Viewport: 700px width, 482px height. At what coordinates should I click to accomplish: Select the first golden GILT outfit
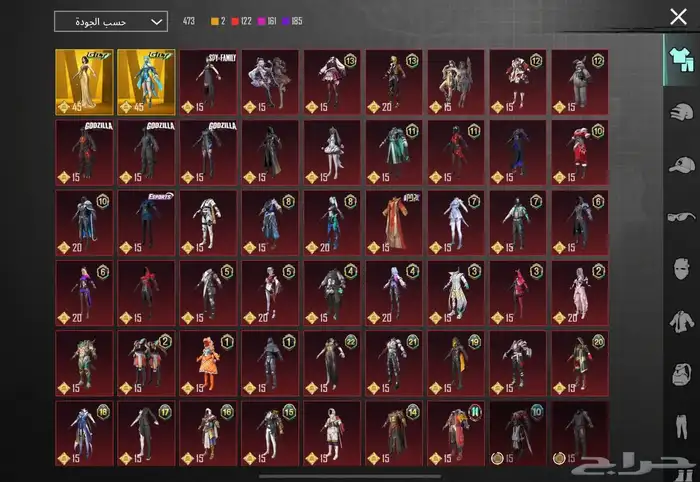(84, 82)
